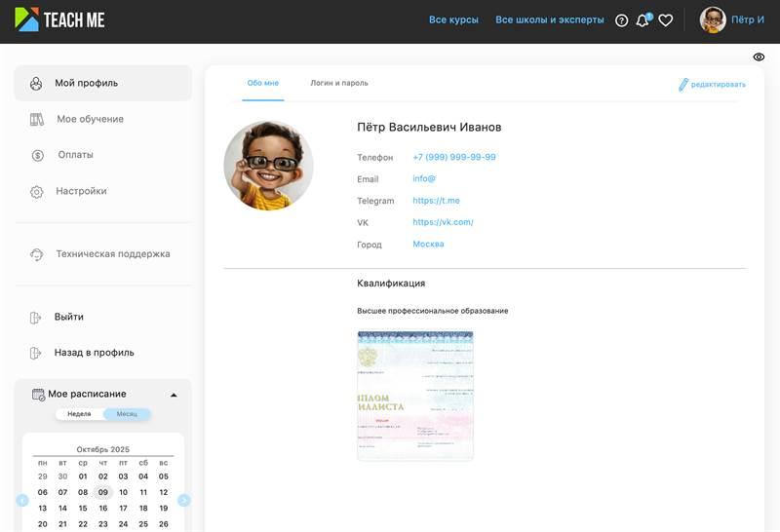
Task: Go to previous month in calendar
Action: tap(22, 500)
